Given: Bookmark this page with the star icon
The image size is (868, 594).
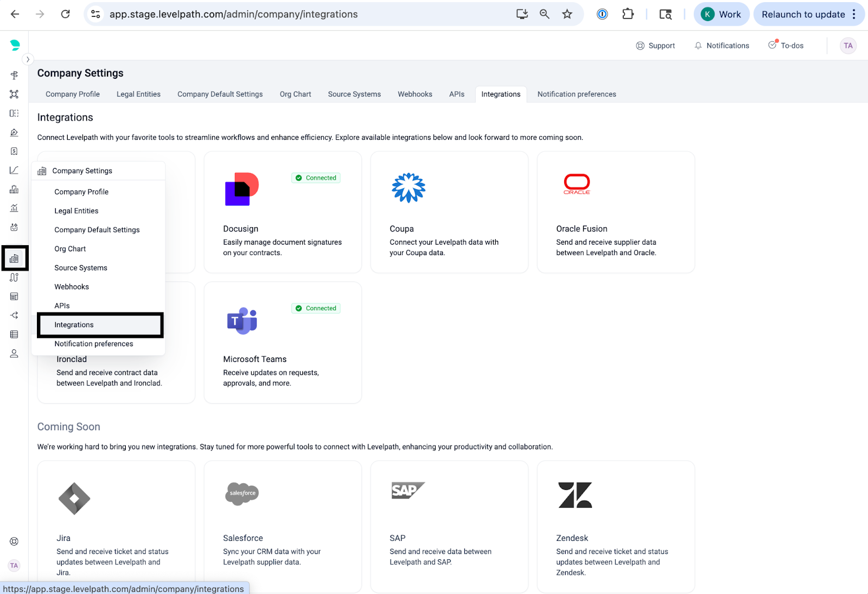Looking at the screenshot, I should [567, 14].
